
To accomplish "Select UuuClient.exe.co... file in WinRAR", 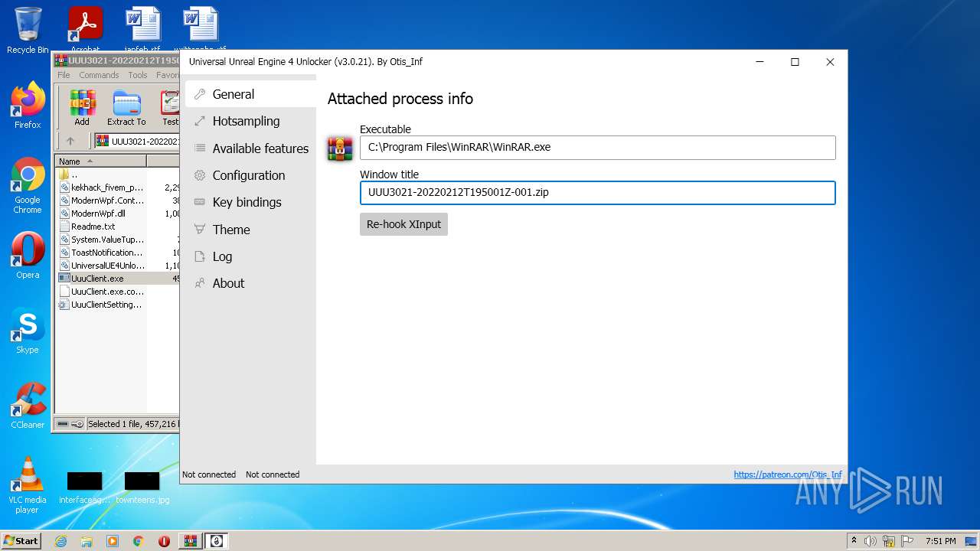I will pos(118,292).
